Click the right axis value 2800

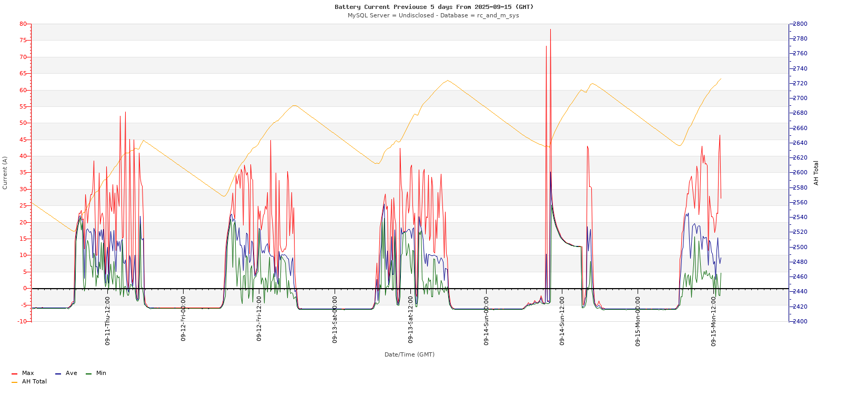tap(800, 24)
